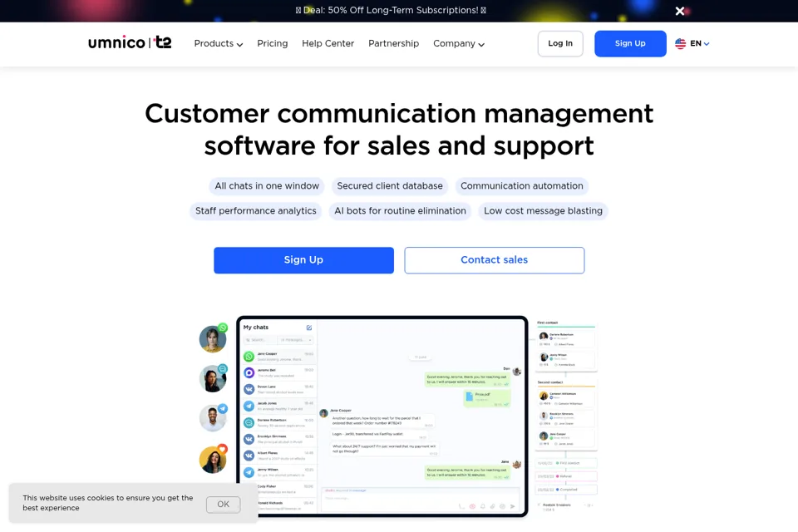Click the Contact sales button
Image resolution: width=798 pixels, height=532 pixels.
tap(494, 260)
